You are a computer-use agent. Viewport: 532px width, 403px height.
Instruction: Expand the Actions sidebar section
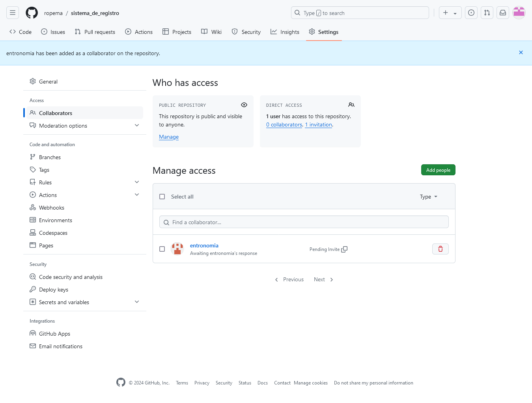pyautogui.click(x=137, y=195)
